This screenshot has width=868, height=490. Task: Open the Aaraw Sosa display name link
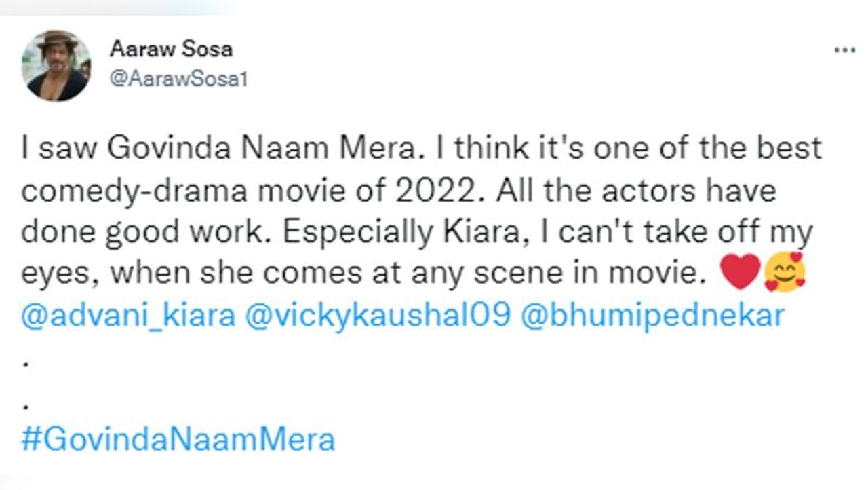pos(170,49)
